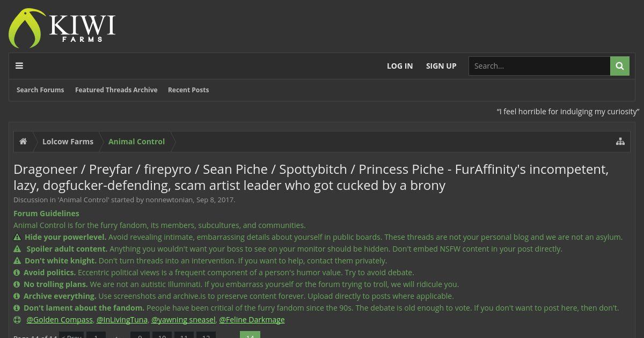Screen dimensions: 644x338
Task: Click the warning icon beside Hide your powerlevel
Action: (17, 237)
